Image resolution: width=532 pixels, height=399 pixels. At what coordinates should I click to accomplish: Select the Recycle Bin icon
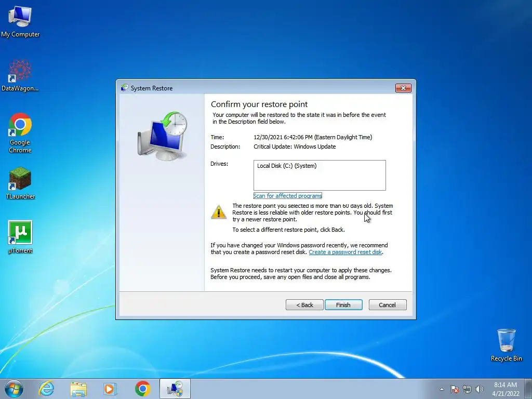click(x=506, y=345)
